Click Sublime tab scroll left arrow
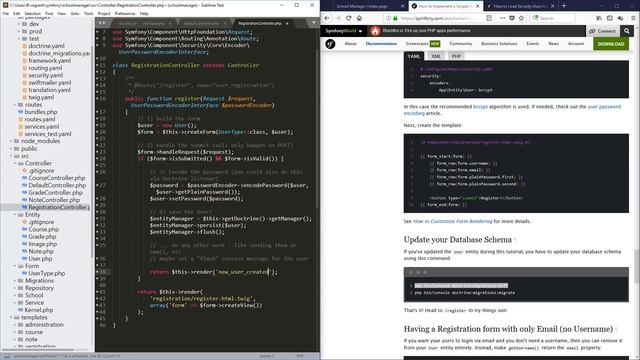Image resolution: width=640 pixels, height=360 pixels. (x=100, y=23)
